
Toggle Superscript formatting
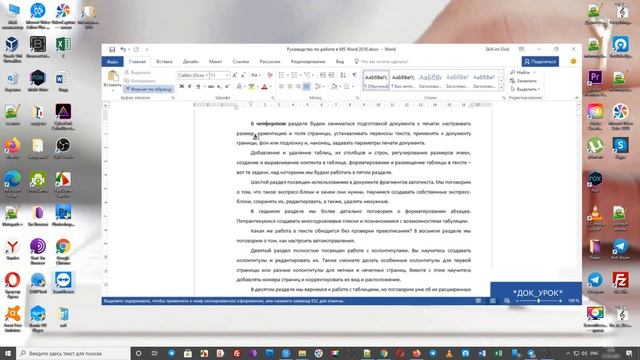point(227,87)
